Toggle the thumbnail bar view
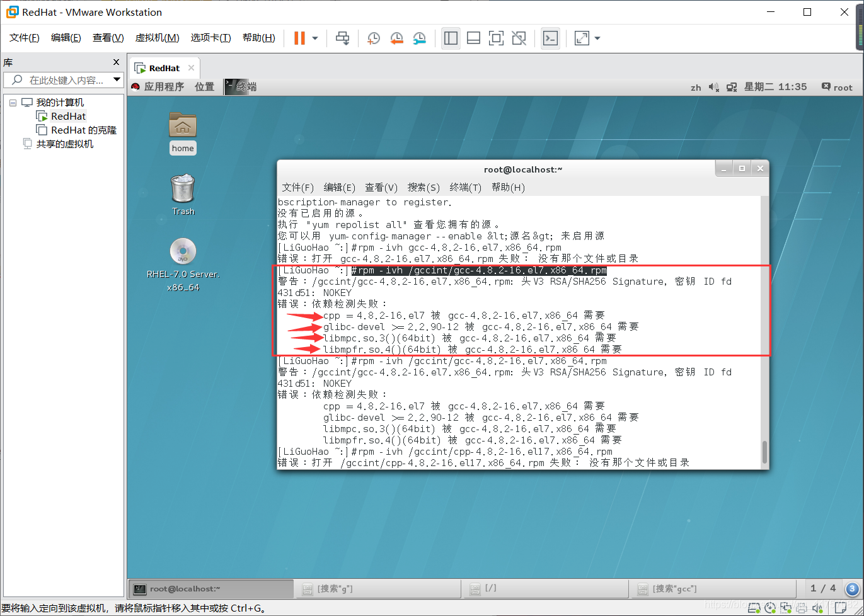 coord(473,38)
